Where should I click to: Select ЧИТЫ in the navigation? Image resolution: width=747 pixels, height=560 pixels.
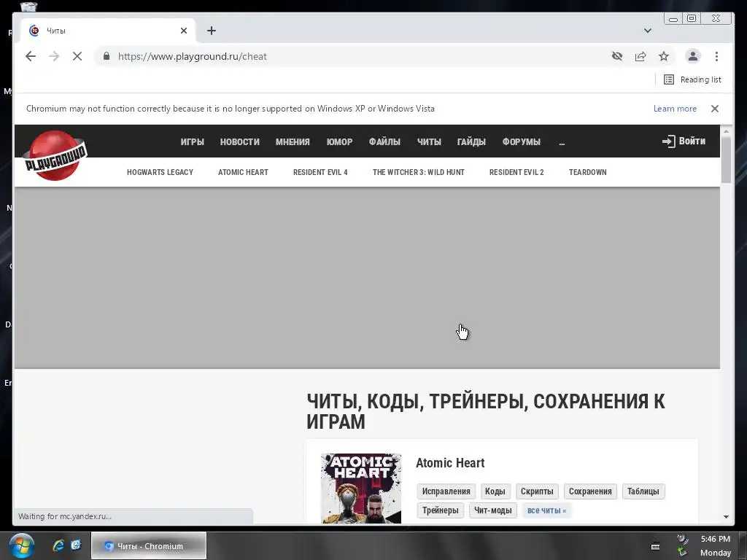pyautogui.click(x=429, y=142)
